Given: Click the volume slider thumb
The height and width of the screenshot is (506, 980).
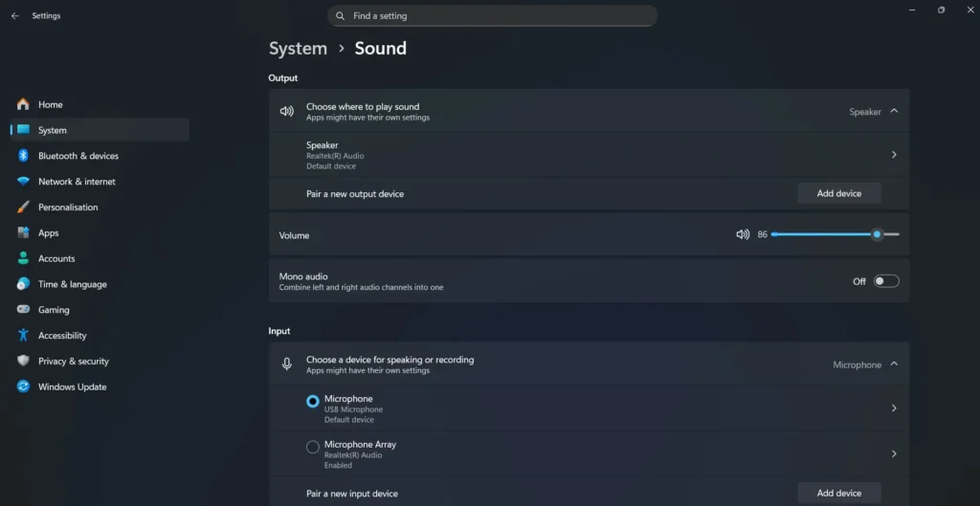Looking at the screenshot, I should (x=877, y=234).
